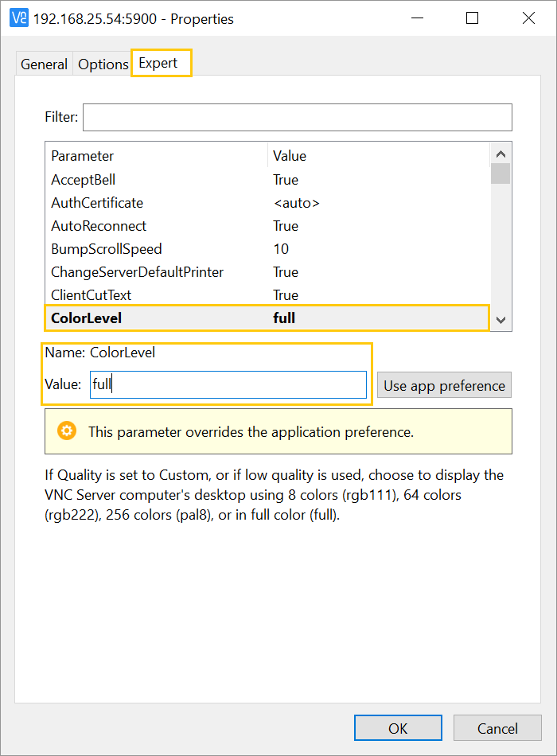Image resolution: width=557 pixels, height=756 pixels.
Task: Select the AcceptBell parameter row
Action: 267,180
